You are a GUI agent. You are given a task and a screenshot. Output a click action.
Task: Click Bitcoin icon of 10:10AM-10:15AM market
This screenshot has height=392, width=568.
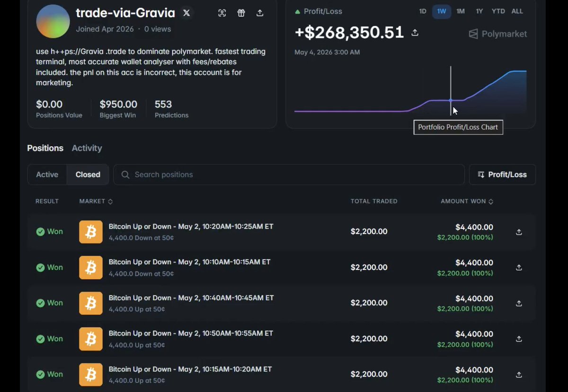pyautogui.click(x=91, y=268)
